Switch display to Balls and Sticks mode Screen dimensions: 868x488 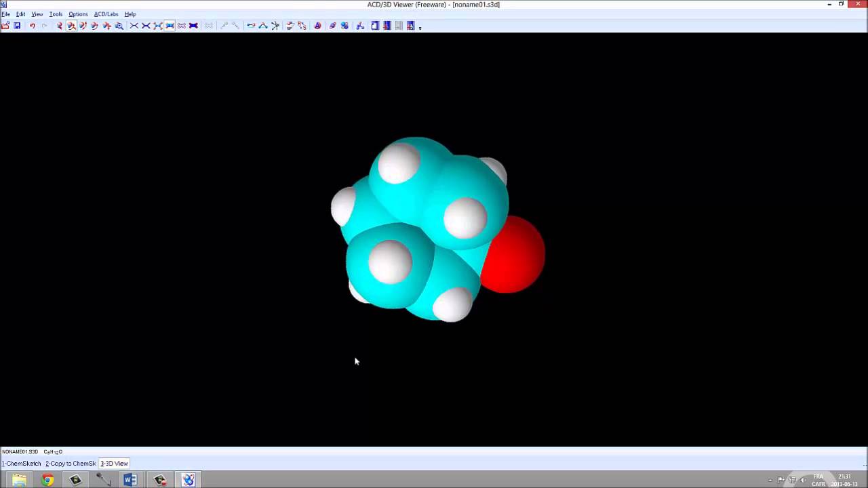[157, 26]
